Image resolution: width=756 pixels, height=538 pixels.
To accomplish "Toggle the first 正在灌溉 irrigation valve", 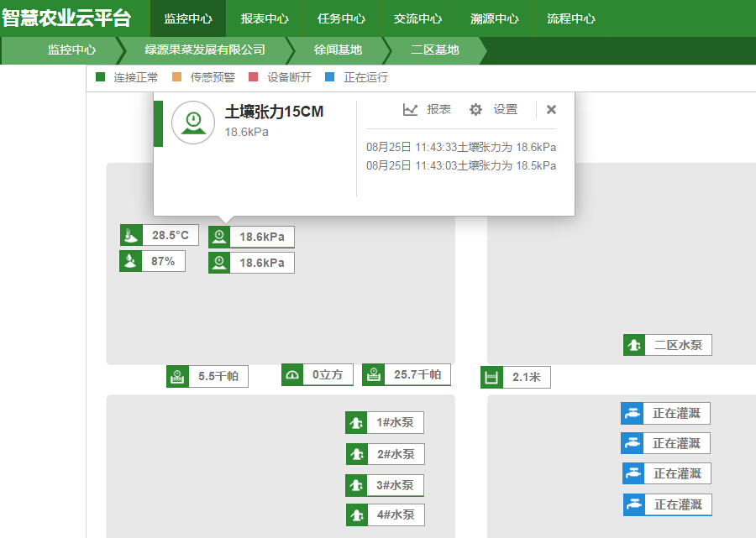I will [632, 413].
